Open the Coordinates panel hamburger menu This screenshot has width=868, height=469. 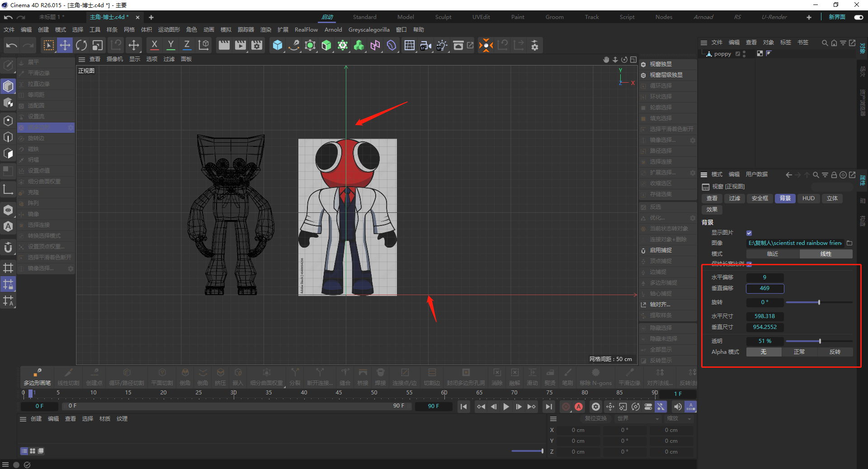coord(553,419)
